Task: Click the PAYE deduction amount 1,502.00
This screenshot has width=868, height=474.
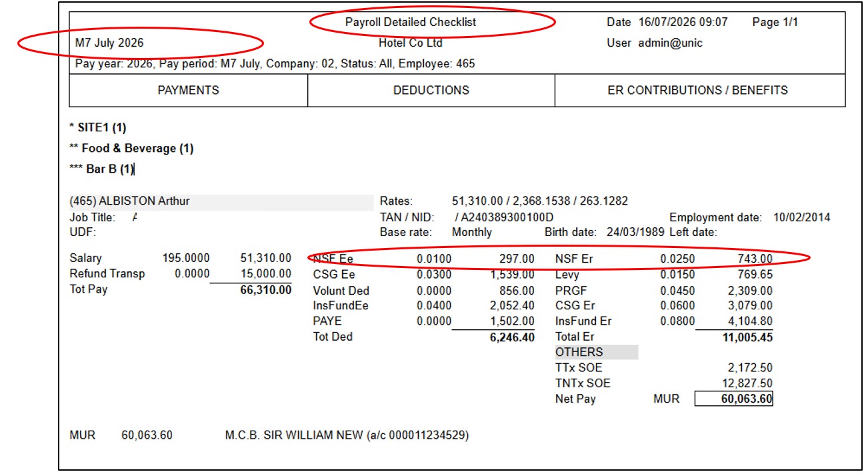Action: point(513,321)
